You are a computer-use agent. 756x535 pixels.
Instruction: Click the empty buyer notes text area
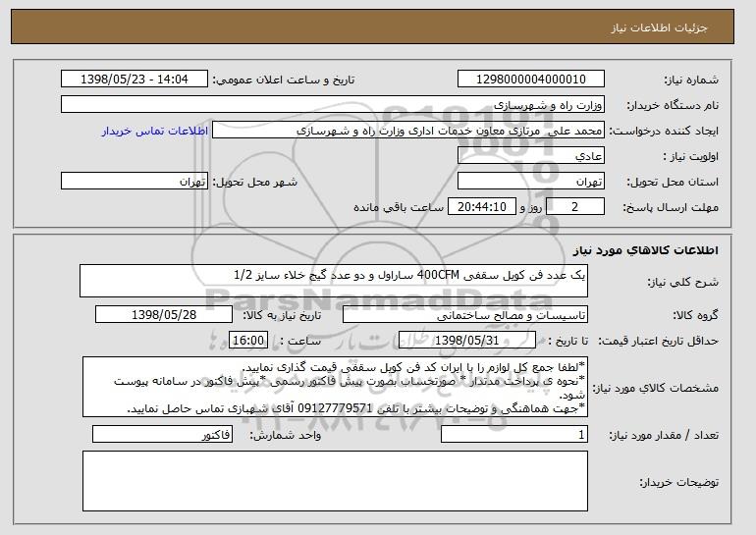click(x=335, y=481)
